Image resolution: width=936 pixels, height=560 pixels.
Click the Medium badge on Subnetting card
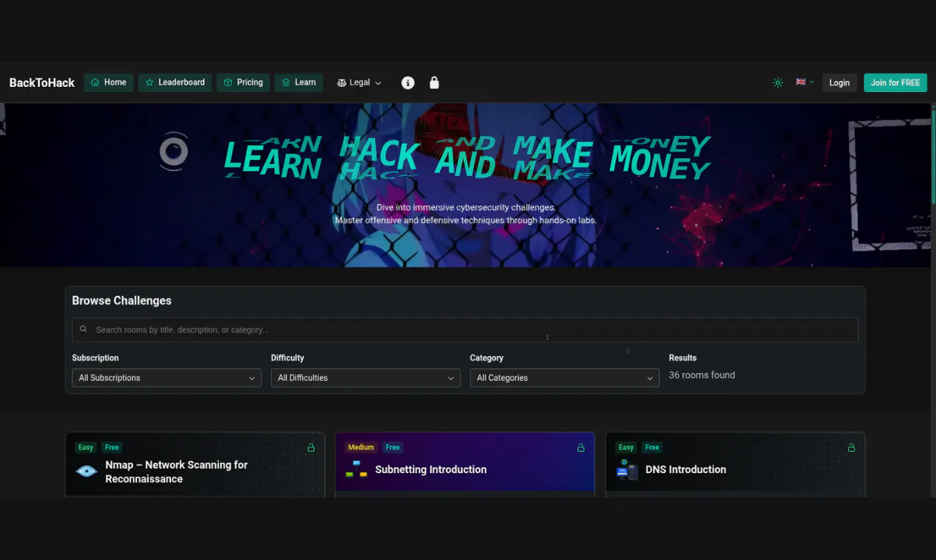point(361,447)
